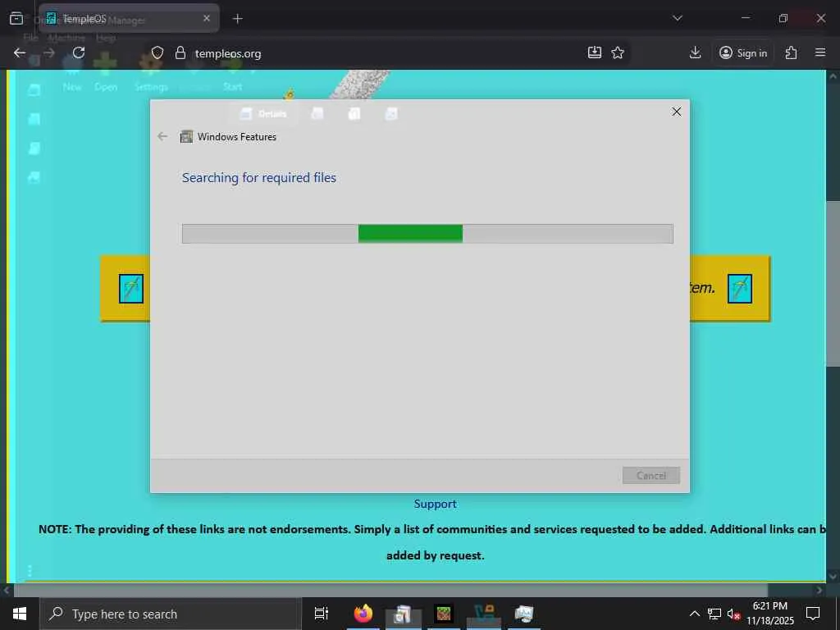Screen dimensions: 840x630
Task: Show hidden system tray icons
Action: click(694, 614)
